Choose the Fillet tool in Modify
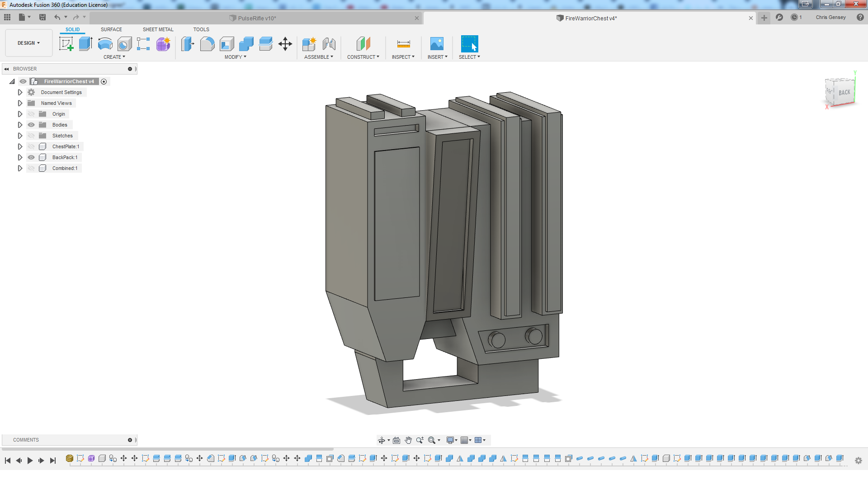Viewport: 868px width, 480px height. tap(207, 44)
